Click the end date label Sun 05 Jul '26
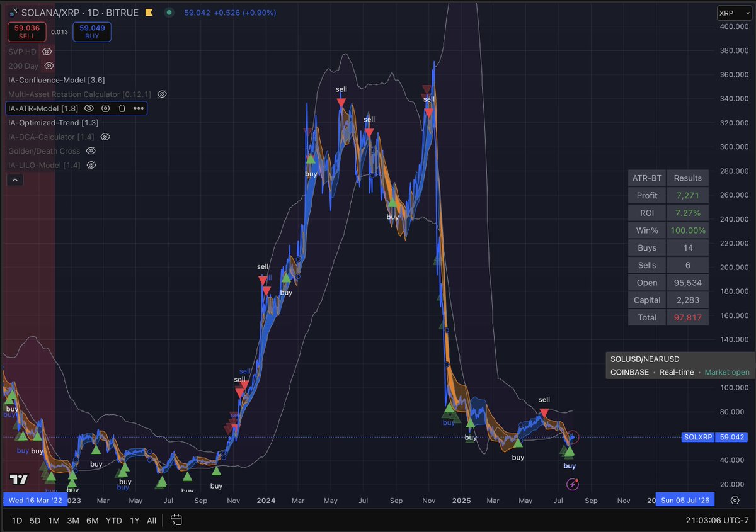This screenshot has width=756, height=532. [x=686, y=501]
